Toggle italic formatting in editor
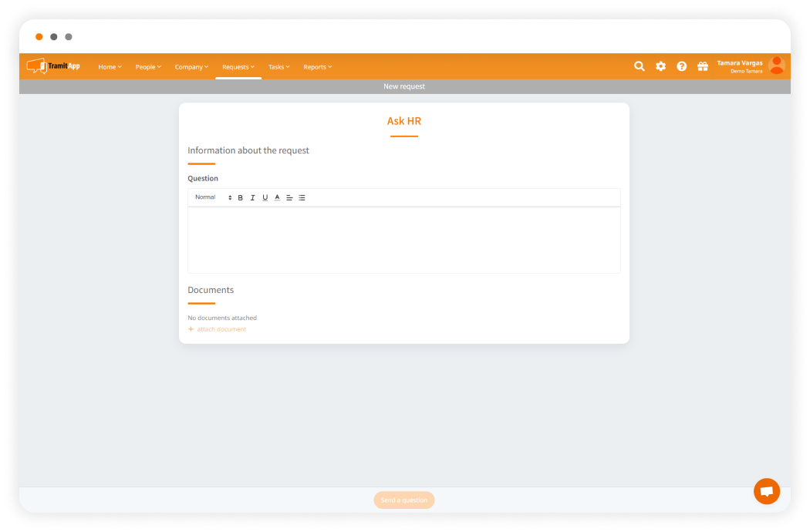 252,198
